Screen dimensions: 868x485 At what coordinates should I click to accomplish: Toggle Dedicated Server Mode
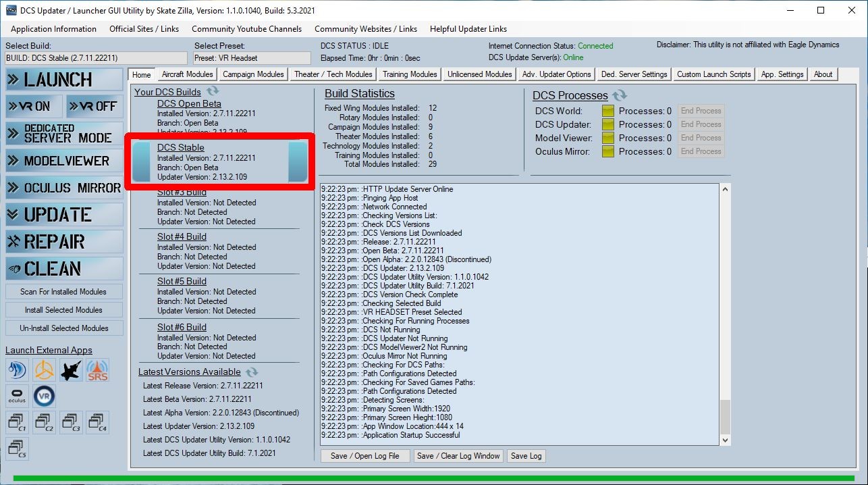[65, 133]
